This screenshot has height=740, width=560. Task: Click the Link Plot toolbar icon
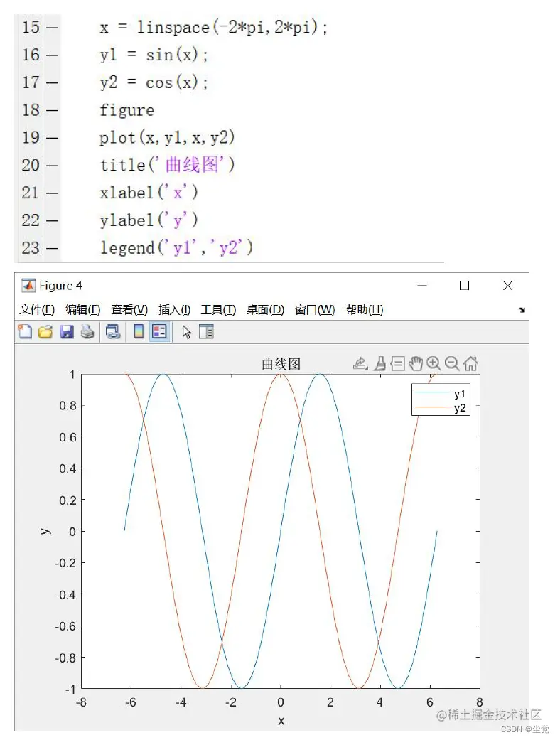click(x=113, y=332)
